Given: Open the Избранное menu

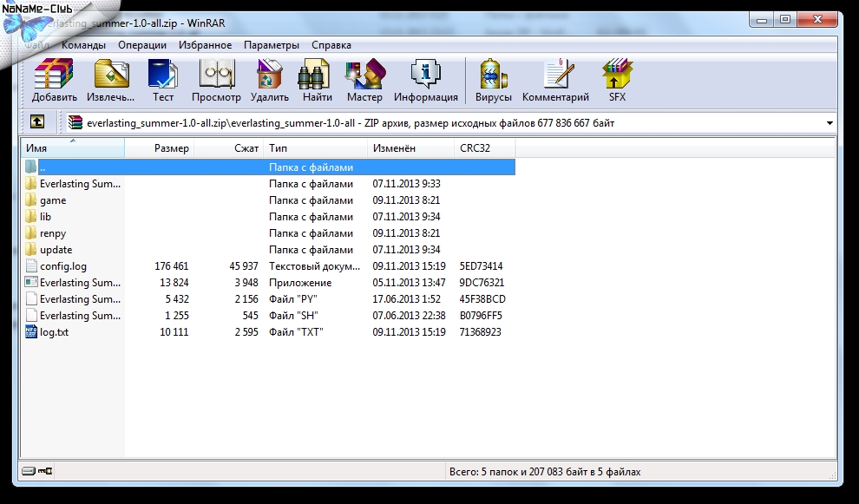Looking at the screenshot, I should click(205, 45).
